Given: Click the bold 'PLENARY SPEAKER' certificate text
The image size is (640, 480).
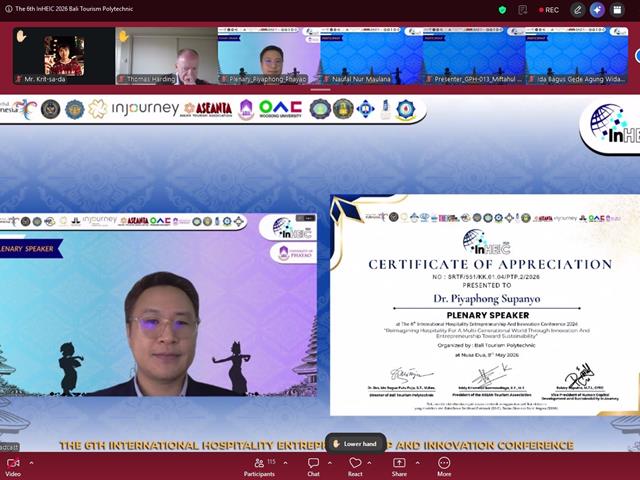Looking at the screenshot, I should [488, 315].
